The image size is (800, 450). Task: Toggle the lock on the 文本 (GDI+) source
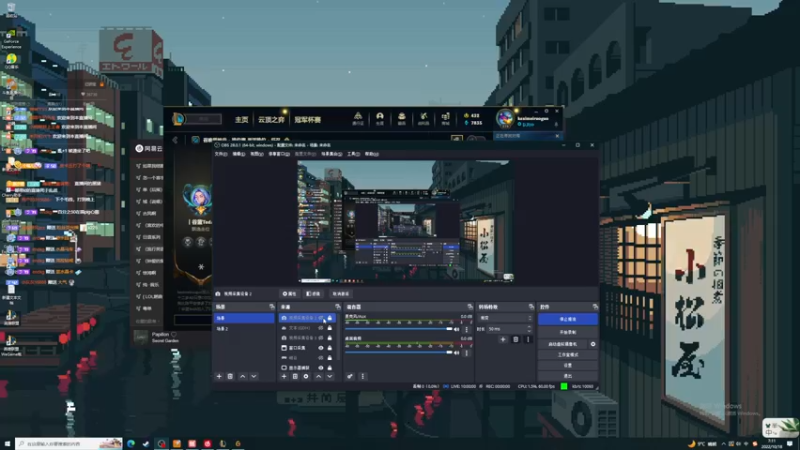[330, 328]
